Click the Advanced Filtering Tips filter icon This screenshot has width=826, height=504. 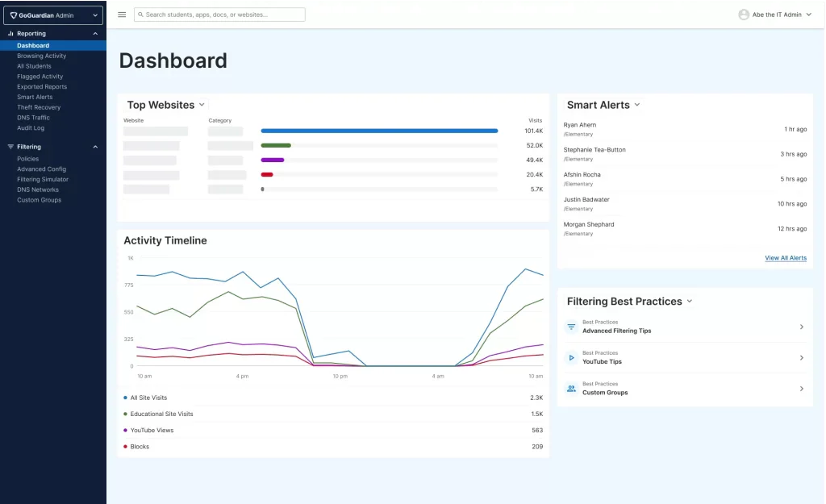[571, 327]
